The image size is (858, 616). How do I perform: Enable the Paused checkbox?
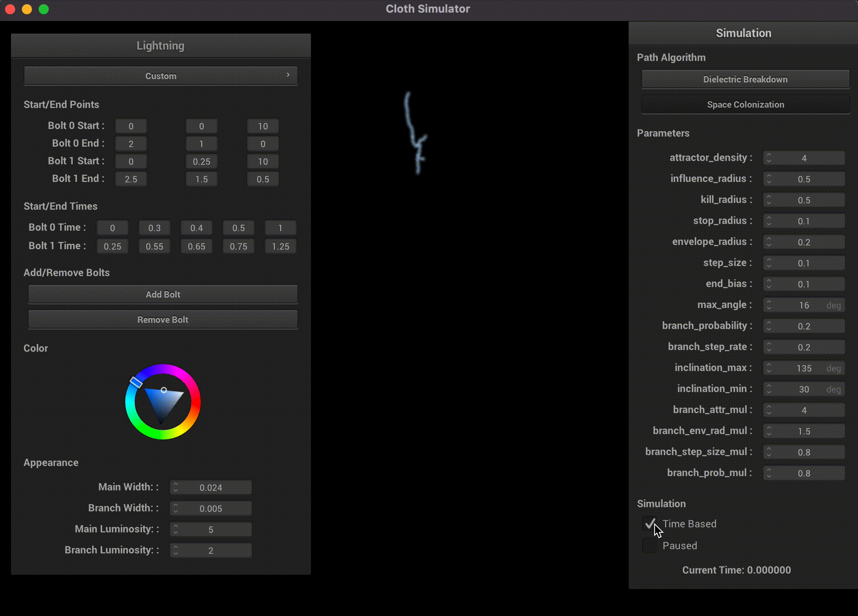[x=650, y=546]
